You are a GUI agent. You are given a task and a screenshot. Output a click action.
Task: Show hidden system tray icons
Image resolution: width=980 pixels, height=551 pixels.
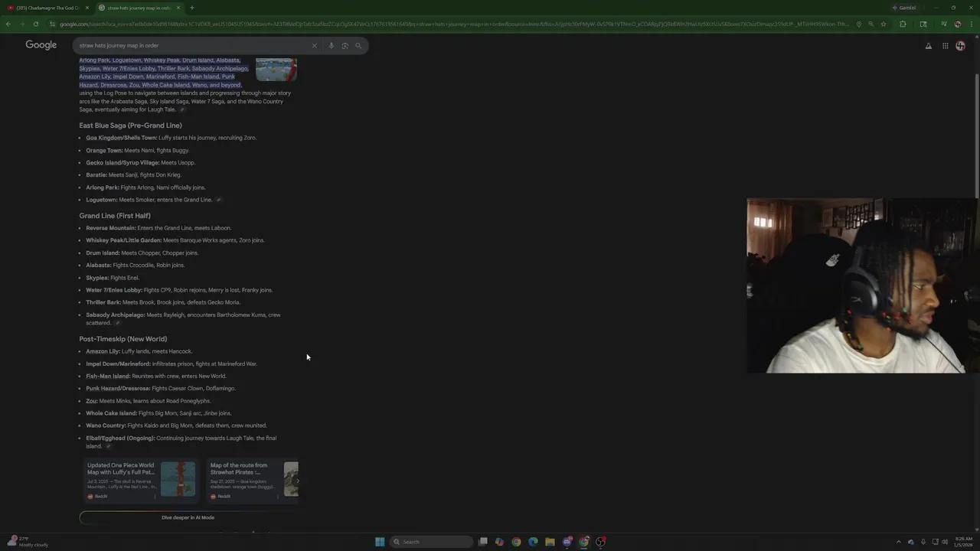pyautogui.click(x=899, y=542)
